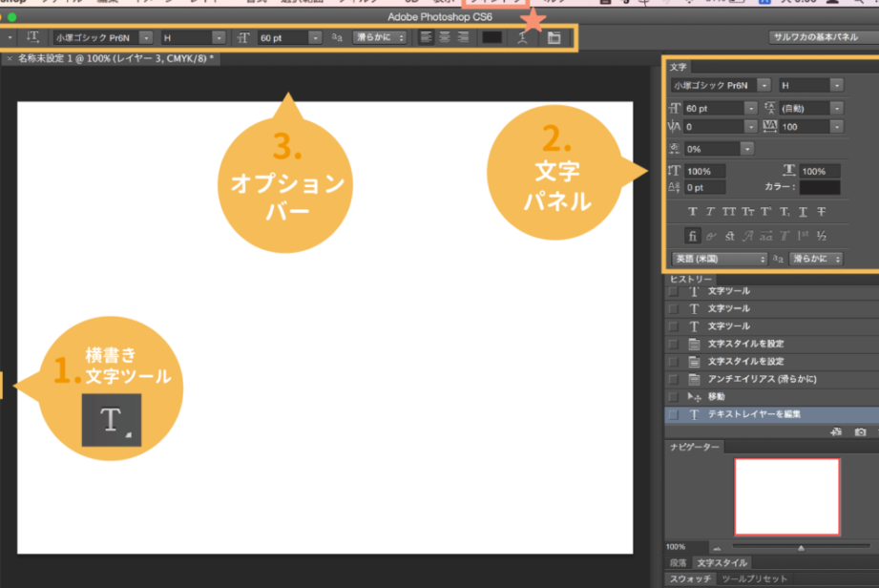Screen dimensions: 879x588
Task: Toggle history brush source box for 移動
Action: [x=674, y=397]
